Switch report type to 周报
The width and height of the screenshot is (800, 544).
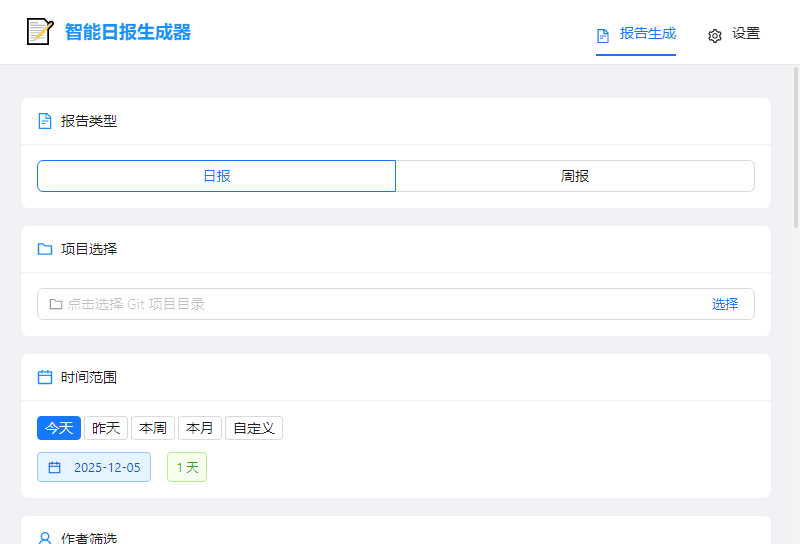tap(575, 176)
